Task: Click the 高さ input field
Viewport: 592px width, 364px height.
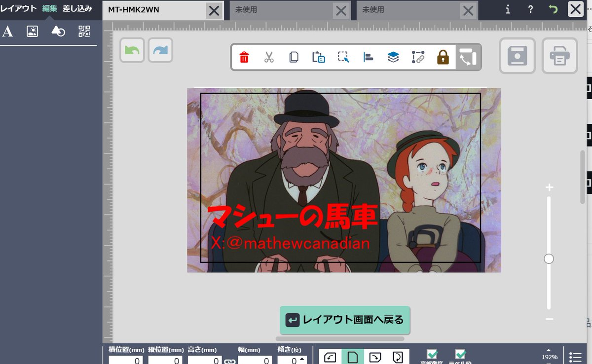Action: pos(205,361)
